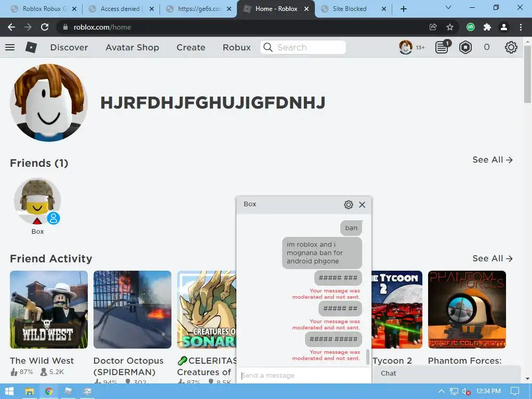Screen dimensions: 532x399
Task: Open the Extensions puzzle icon
Action: 487,27
